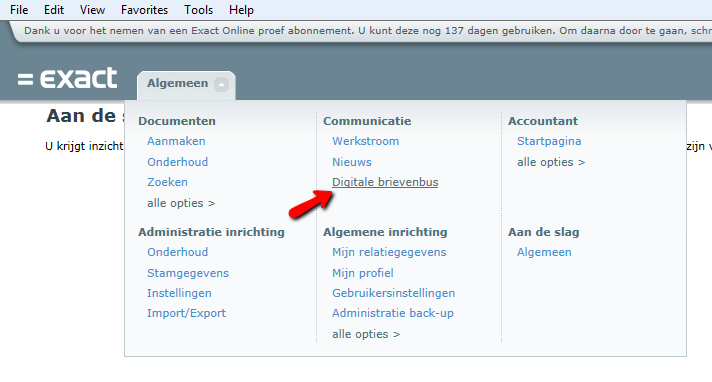Open Aanmaken under Documenten
The image size is (712, 382).
click(x=176, y=141)
